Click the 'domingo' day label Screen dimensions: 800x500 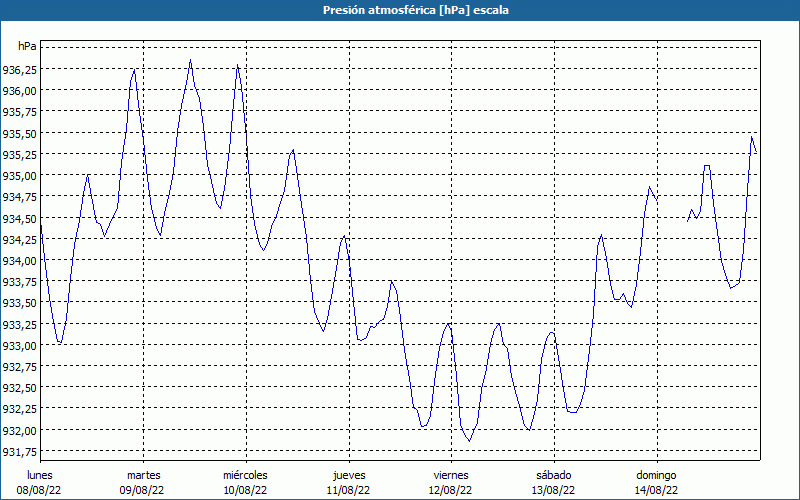coord(657,475)
